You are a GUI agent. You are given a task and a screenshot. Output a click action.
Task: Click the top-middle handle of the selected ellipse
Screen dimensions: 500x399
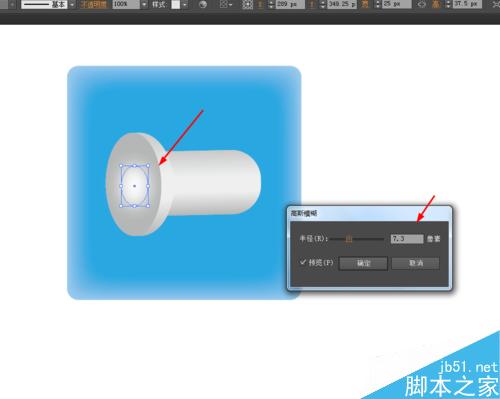click(134, 166)
